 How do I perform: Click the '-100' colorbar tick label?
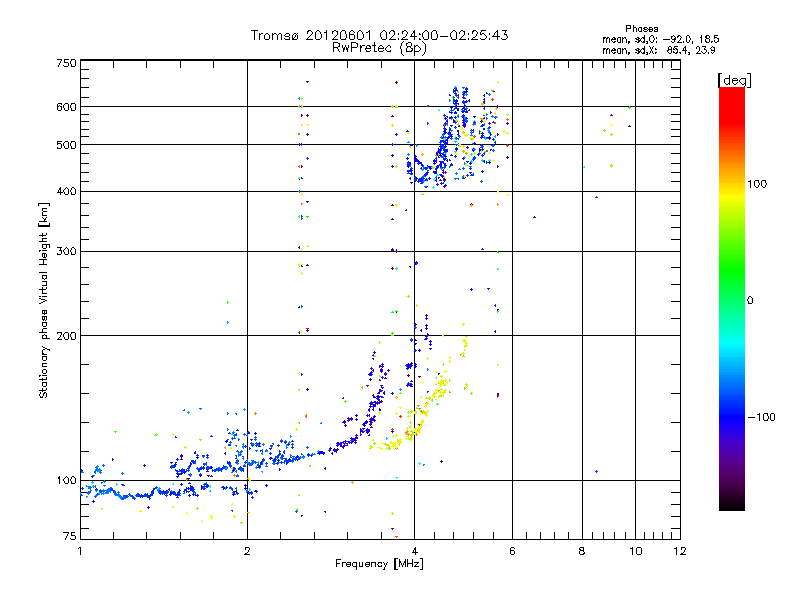(761, 417)
